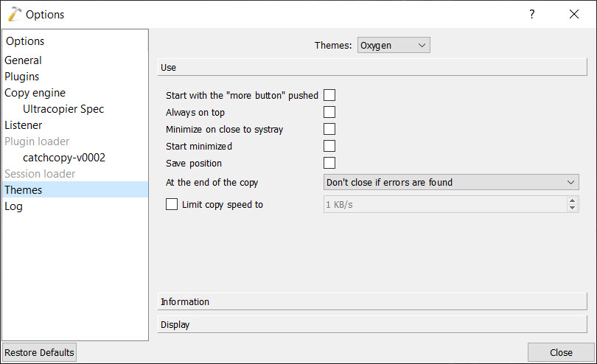597x364 pixels.
Task: Click the hammer icon in title bar
Action: pyautogui.click(x=15, y=14)
